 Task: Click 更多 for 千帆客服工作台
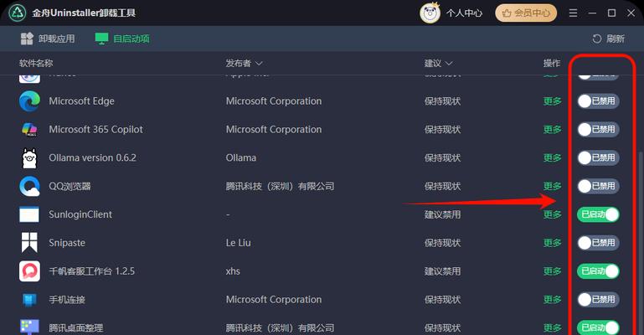[553, 271]
